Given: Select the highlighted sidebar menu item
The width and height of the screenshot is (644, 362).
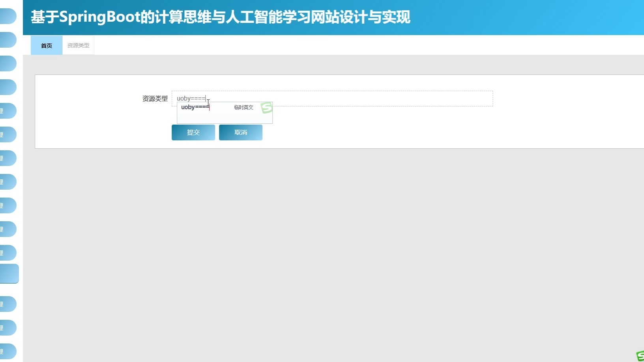Looking at the screenshot, I should click(8, 274).
